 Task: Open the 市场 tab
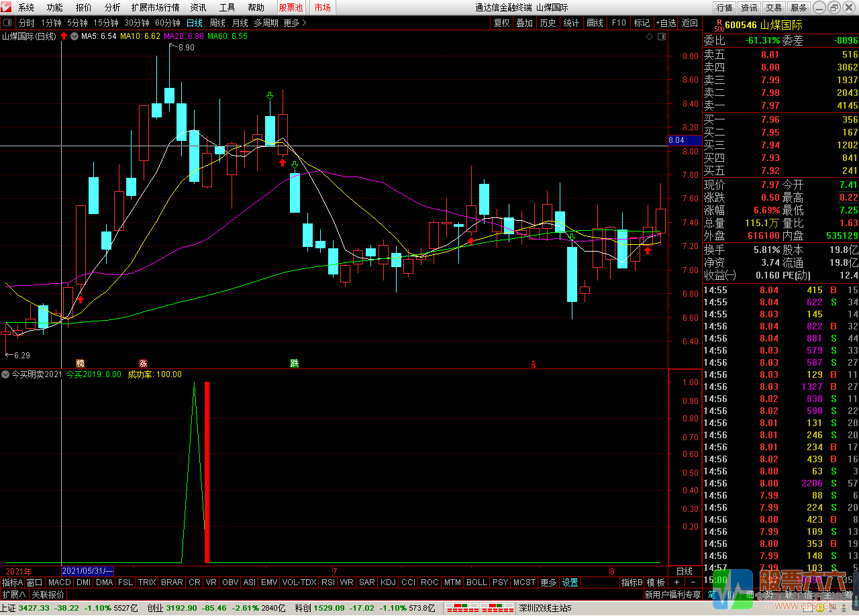click(x=322, y=7)
